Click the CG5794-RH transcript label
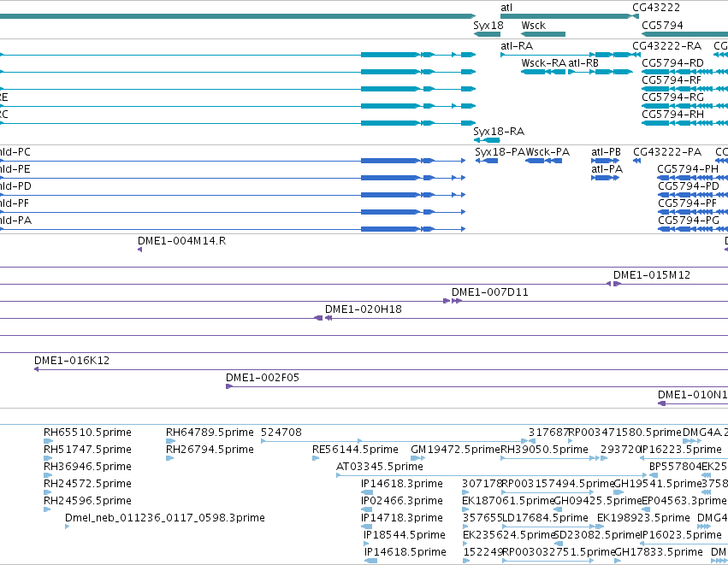Viewport: 728px width, 565px height. [672, 115]
